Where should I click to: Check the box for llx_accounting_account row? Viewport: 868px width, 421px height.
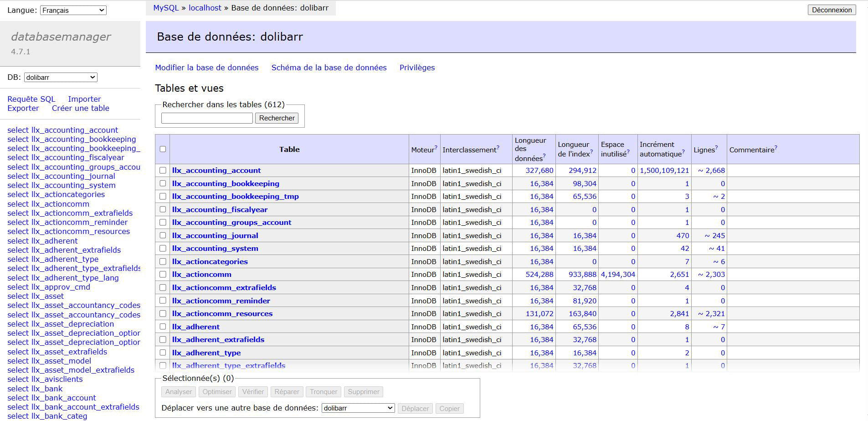tap(163, 170)
